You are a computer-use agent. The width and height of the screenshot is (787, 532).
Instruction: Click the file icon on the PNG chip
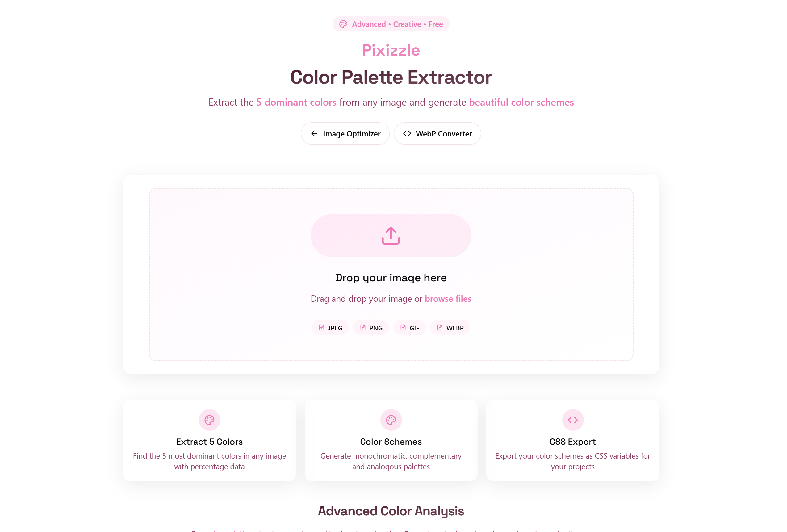[x=363, y=328]
